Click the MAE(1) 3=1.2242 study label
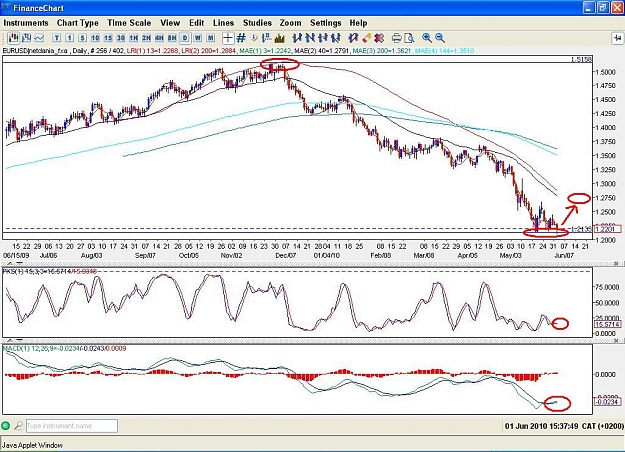The image size is (625, 452). [x=265, y=51]
